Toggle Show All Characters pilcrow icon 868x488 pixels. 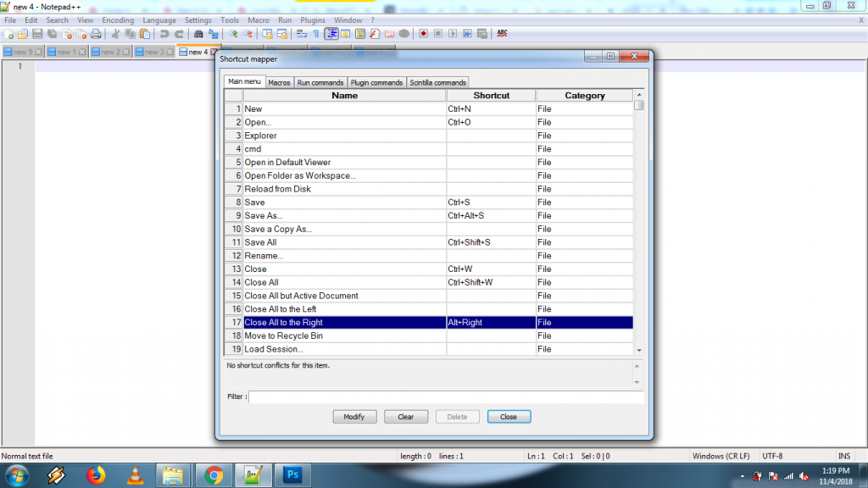[x=316, y=34]
